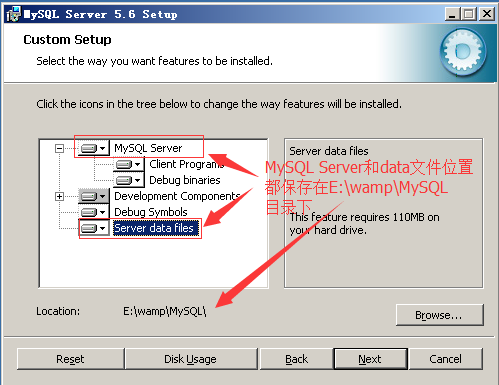Proceed with the Next button
This screenshot has width=499, height=385.
(x=371, y=359)
